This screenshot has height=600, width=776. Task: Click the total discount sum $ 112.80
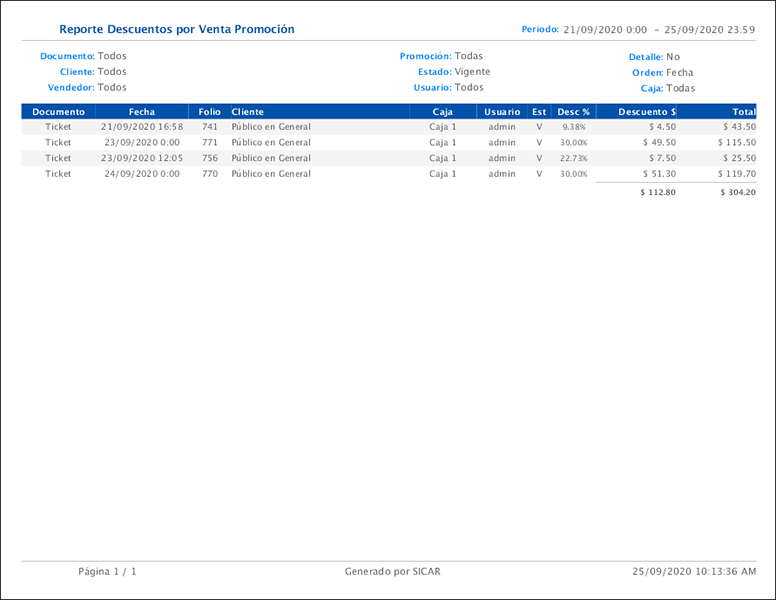tap(657, 192)
